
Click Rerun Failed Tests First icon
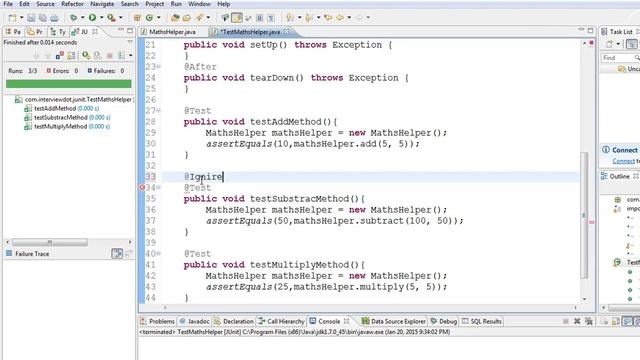coord(98,56)
